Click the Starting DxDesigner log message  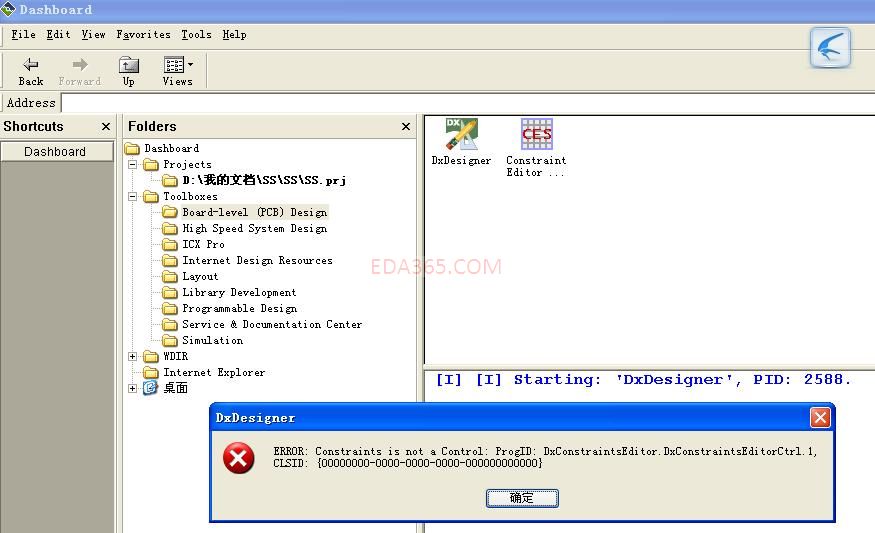[643, 380]
